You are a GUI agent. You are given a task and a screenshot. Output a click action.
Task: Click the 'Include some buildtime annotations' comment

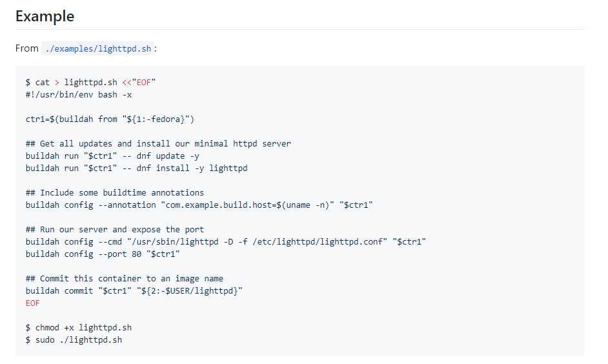pos(115,193)
